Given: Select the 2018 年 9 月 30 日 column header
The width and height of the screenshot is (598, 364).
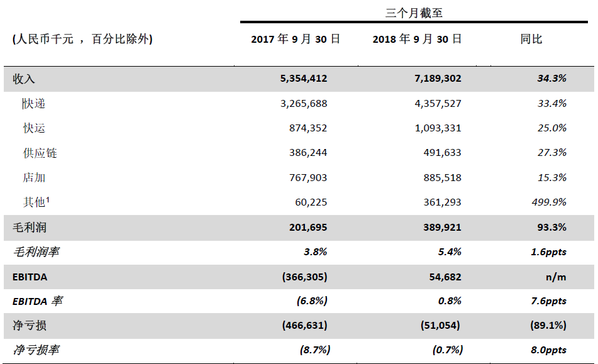Looking at the screenshot, I should (x=417, y=39).
